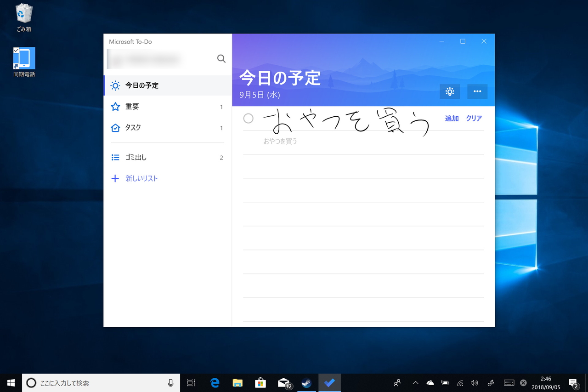Click クリア to clear the handwriting
This screenshot has width=588, height=392.
474,118
